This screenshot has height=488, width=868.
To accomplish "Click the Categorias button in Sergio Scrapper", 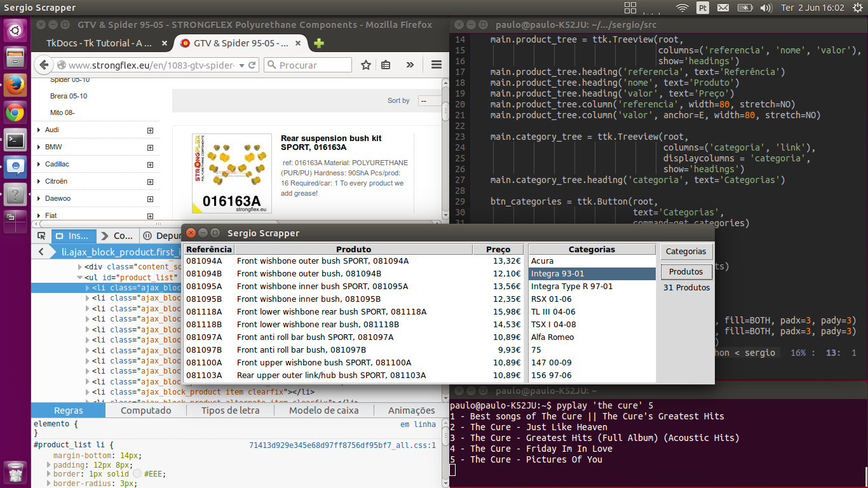I will click(686, 252).
